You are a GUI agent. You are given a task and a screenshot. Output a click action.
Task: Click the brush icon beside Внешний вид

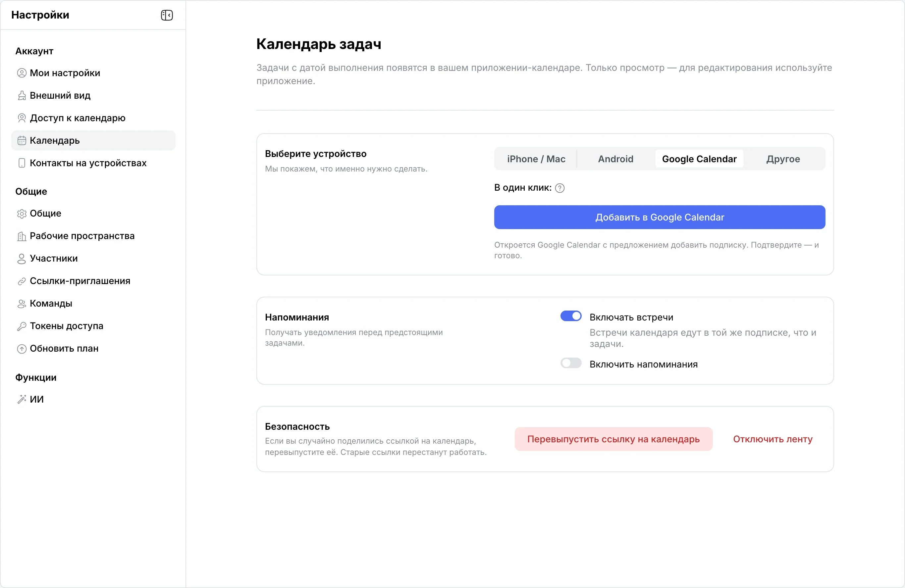click(22, 95)
